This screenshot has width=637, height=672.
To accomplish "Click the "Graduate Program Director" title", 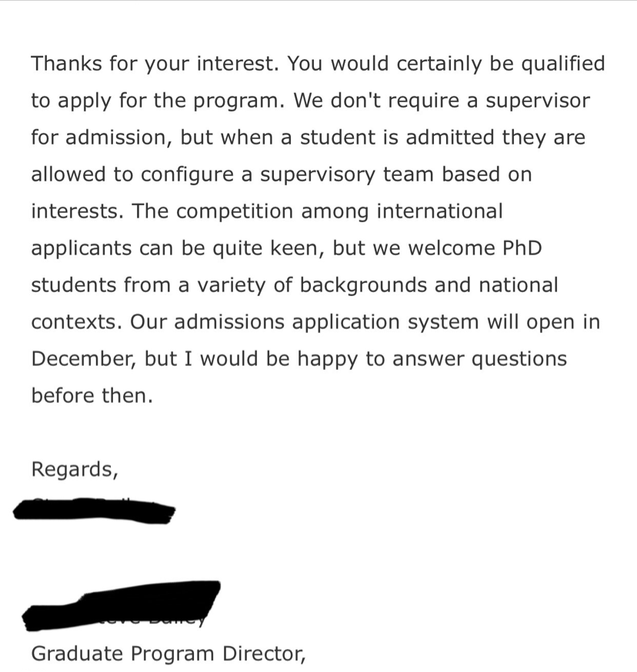I will tap(168, 654).
